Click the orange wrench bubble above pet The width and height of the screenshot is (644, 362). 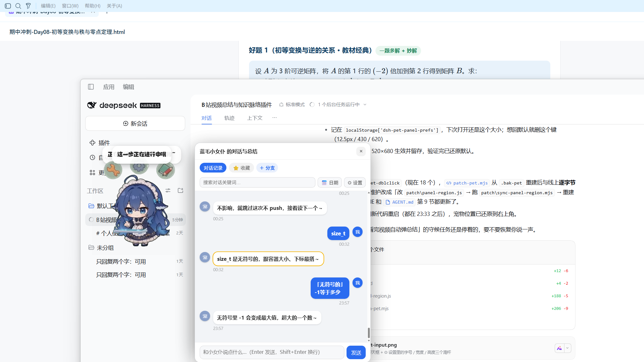113,170
